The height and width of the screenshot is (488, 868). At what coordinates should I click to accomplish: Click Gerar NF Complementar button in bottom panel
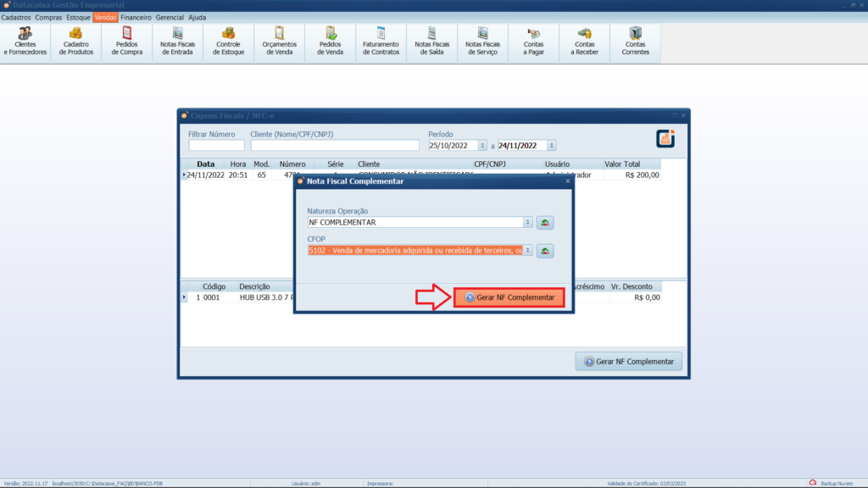pyautogui.click(x=629, y=362)
